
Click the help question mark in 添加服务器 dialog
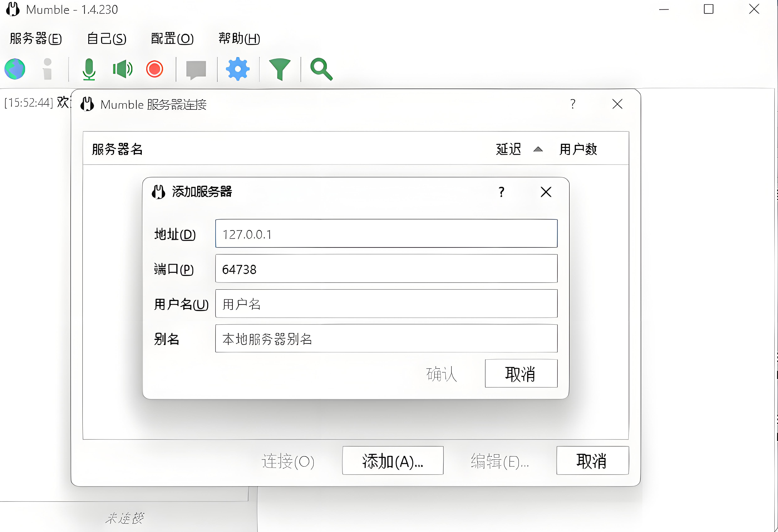(501, 192)
